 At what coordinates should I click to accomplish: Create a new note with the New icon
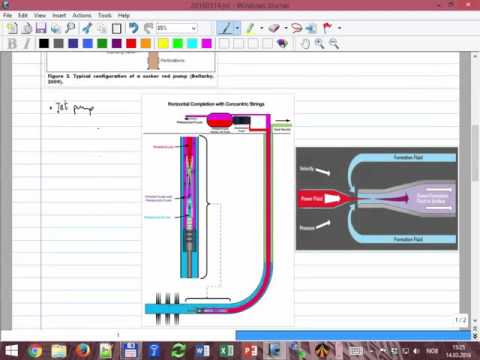point(12,28)
